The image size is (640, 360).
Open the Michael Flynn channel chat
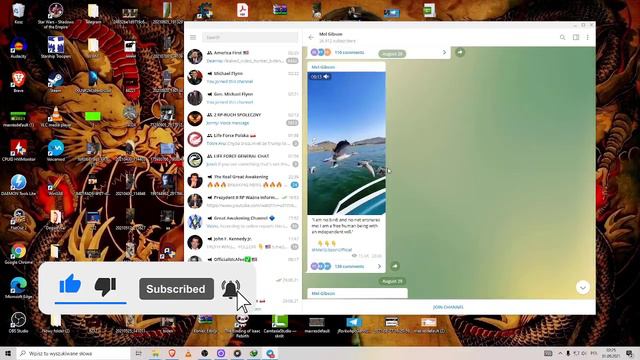coord(243,77)
